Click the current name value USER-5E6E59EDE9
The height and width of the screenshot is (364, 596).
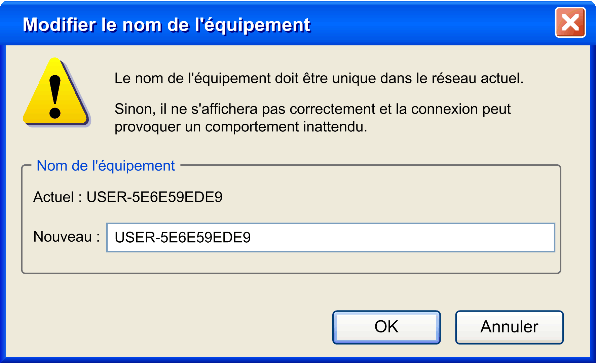[x=154, y=197]
